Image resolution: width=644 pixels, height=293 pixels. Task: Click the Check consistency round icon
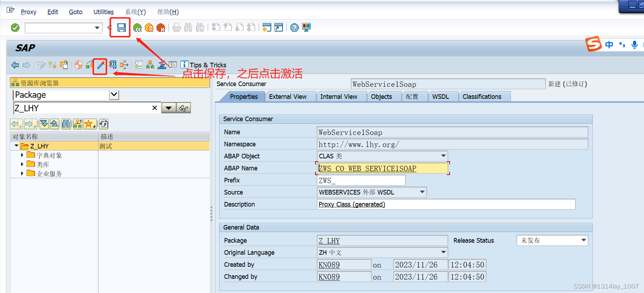[x=79, y=65]
